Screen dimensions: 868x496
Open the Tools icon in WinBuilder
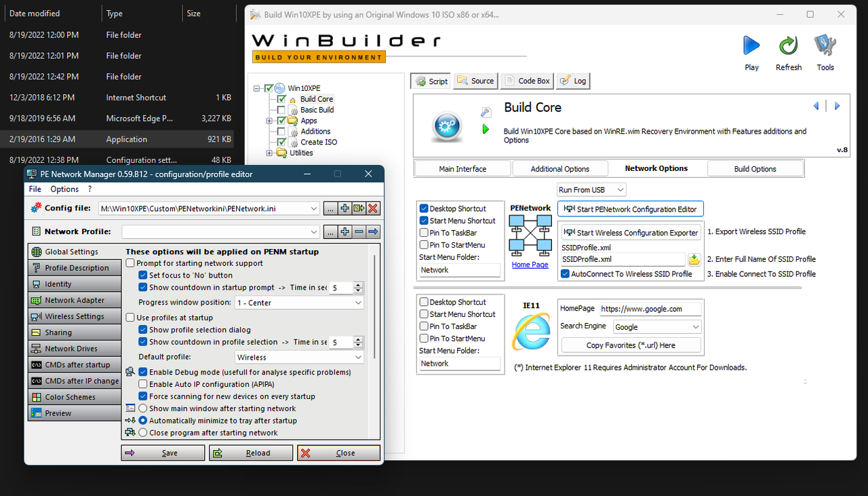point(825,46)
